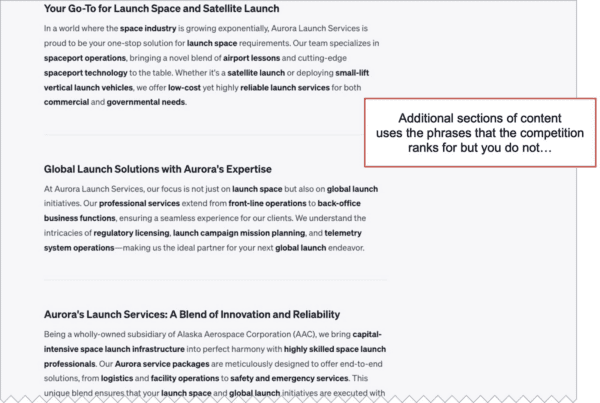The height and width of the screenshot is (403, 600).
Task: Click the 'Your Go-To for Launch Space' heading
Action: pos(161,9)
